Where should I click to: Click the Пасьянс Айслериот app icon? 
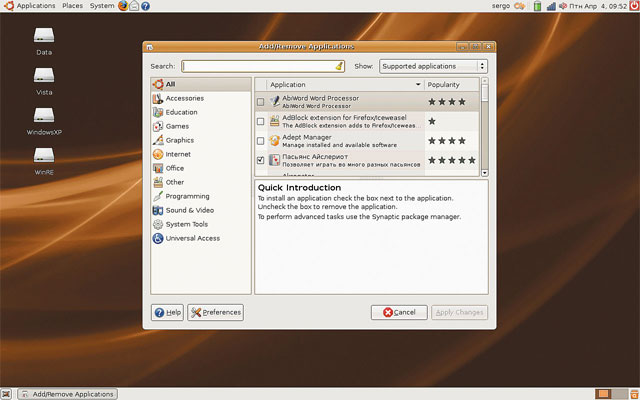pos(275,160)
